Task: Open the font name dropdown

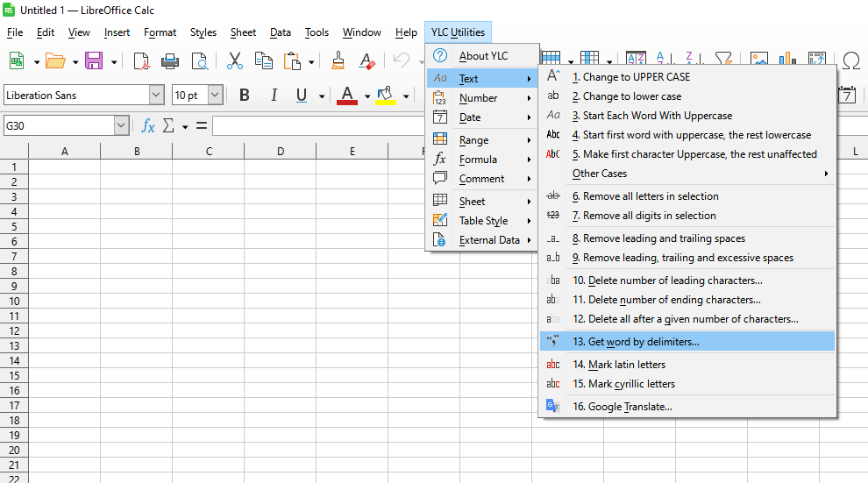Action: [x=157, y=95]
